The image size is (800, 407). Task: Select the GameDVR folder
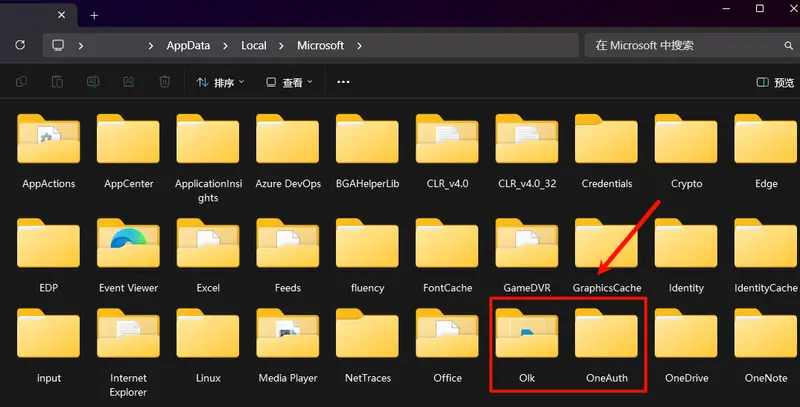click(x=527, y=256)
